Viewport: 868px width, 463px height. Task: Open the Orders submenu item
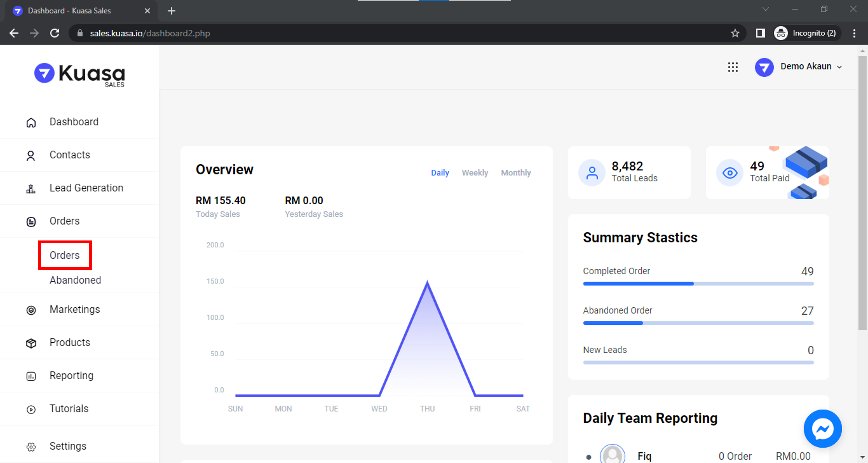click(64, 255)
